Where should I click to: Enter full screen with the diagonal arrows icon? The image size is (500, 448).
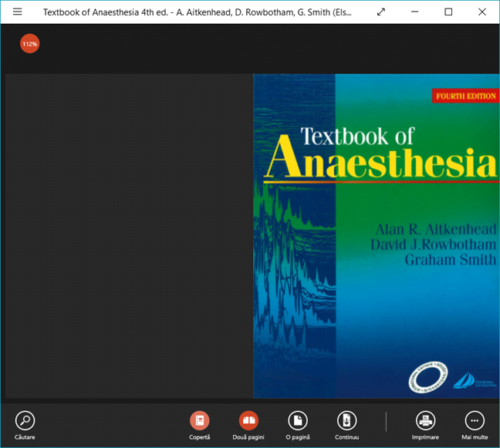click(381, 12)
